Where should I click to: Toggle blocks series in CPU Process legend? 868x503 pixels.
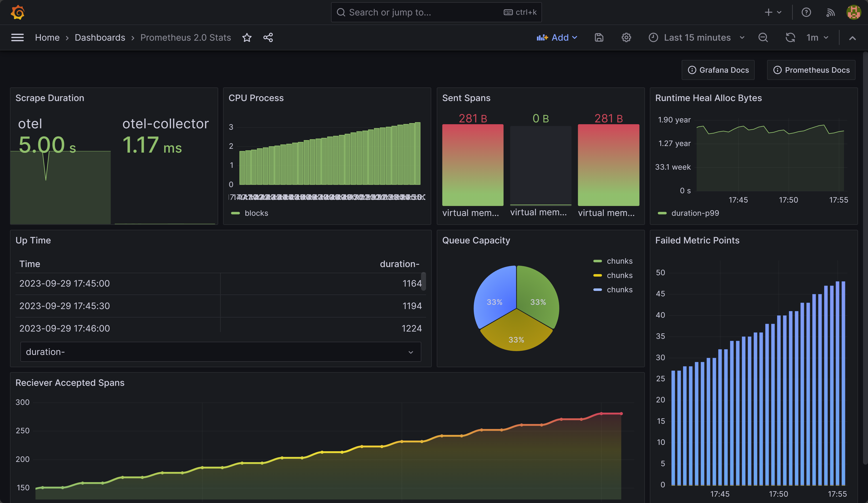pyautogui.click(x=256, y=213)
